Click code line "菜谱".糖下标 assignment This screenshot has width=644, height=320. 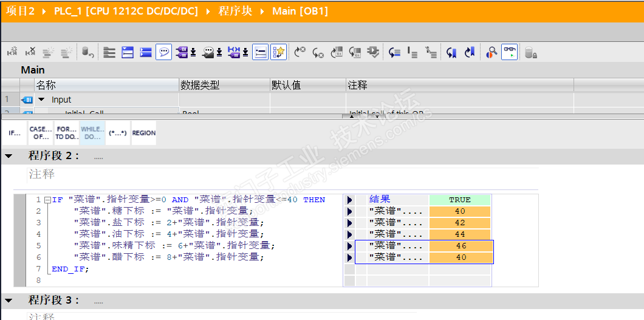pos(163,211)
